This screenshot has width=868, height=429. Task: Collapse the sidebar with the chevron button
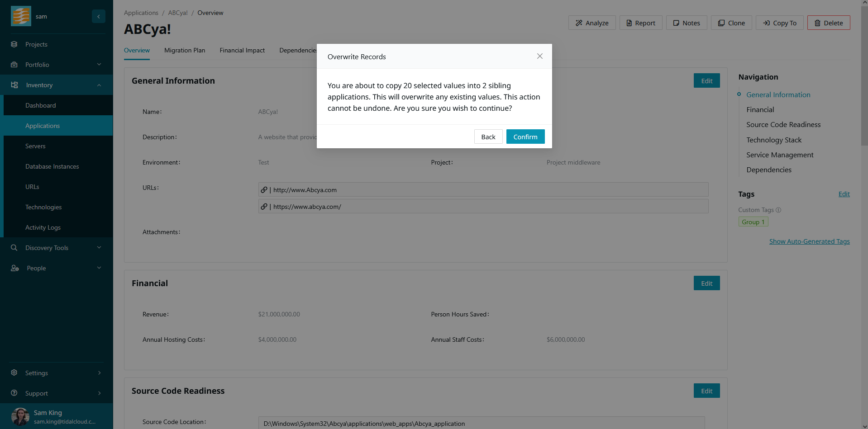pos(98,16)
